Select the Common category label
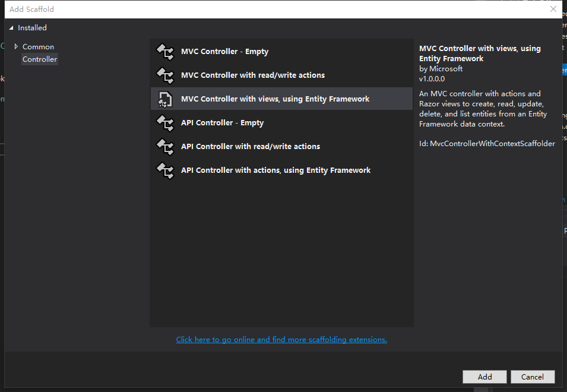This screenshot has width=567, height=392. [x=38, y=46]
